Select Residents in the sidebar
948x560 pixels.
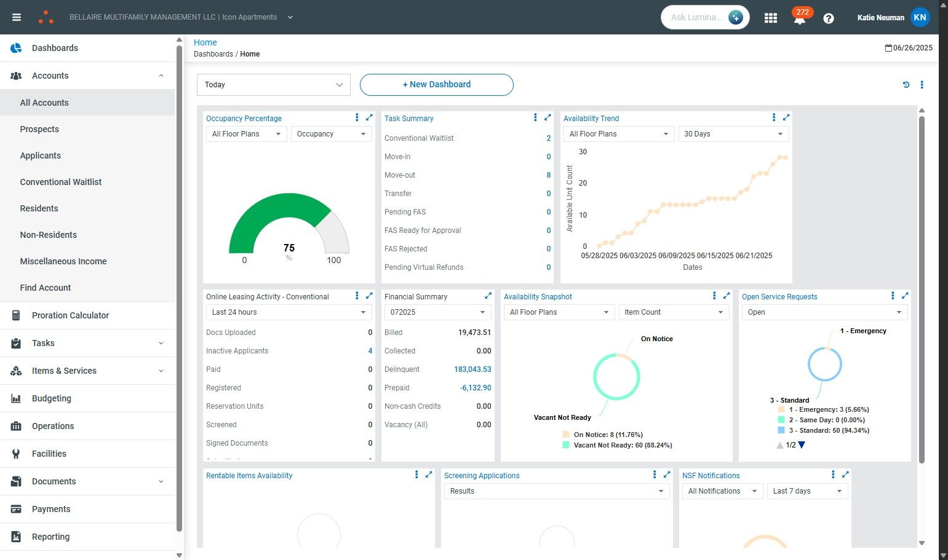39,208
